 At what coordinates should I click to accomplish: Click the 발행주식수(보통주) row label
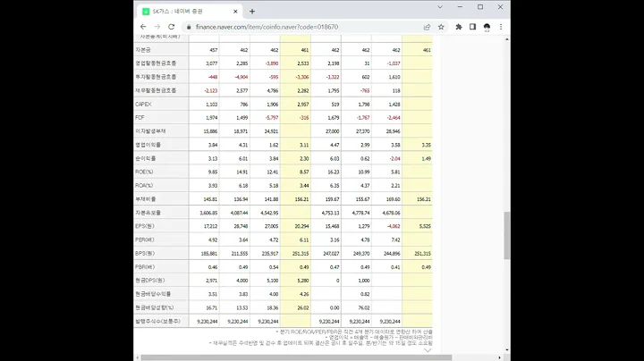(157, 321)
